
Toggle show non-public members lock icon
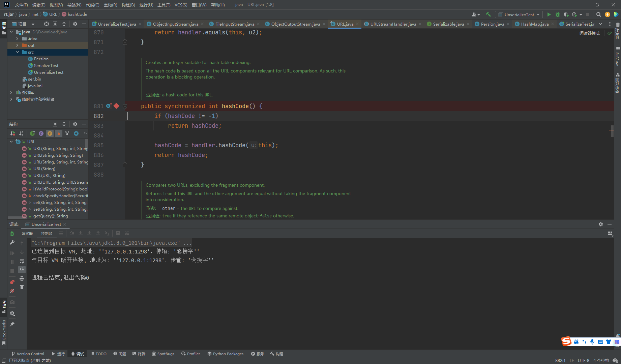pyautogui.click(x=59, y=133)
